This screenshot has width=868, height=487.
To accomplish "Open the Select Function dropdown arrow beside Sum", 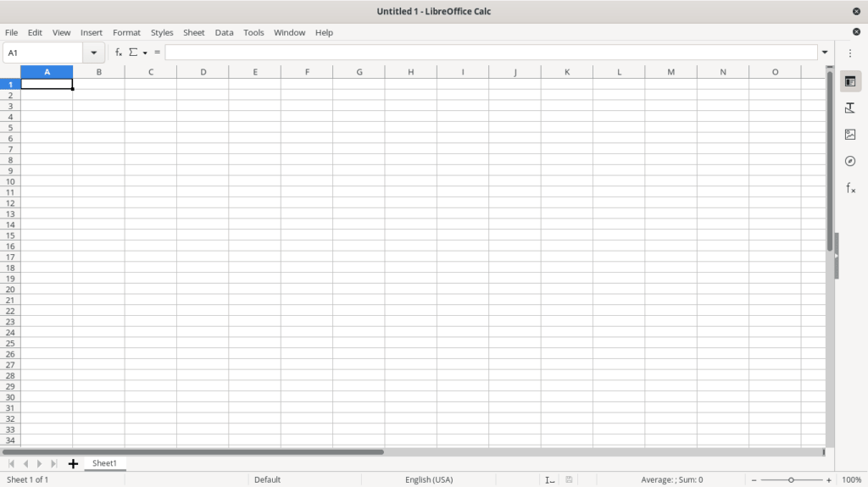I will (145, 53).
